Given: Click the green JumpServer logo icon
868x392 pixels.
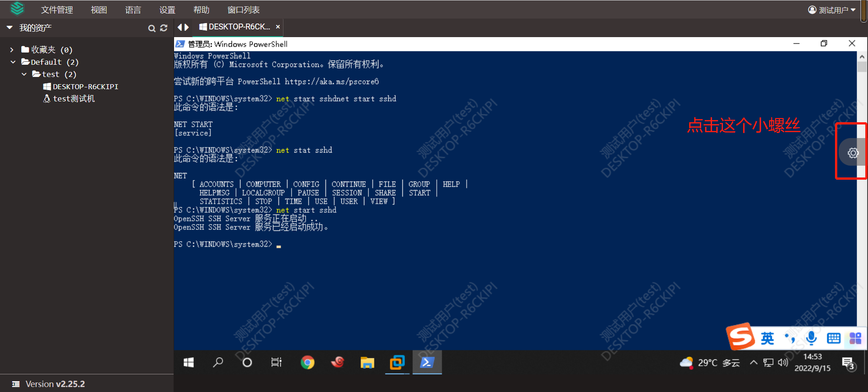Looking at the screenshot, I should tap(17, 9).
